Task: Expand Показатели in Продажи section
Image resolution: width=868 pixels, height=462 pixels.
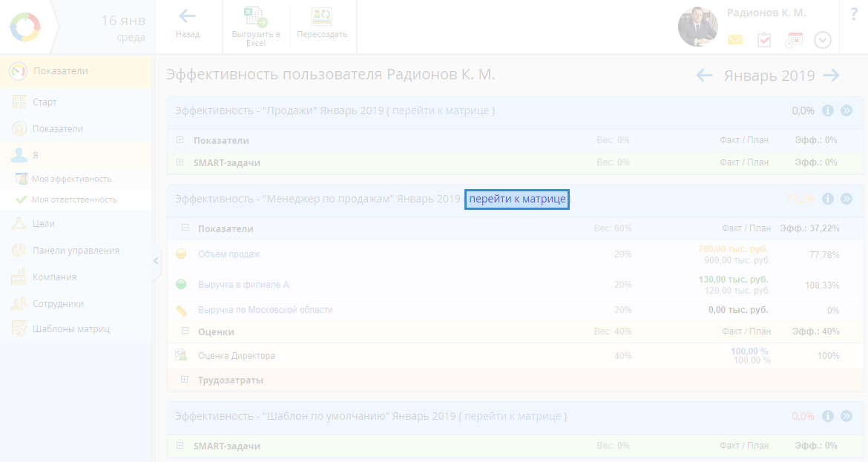Action: pos(180,140)
